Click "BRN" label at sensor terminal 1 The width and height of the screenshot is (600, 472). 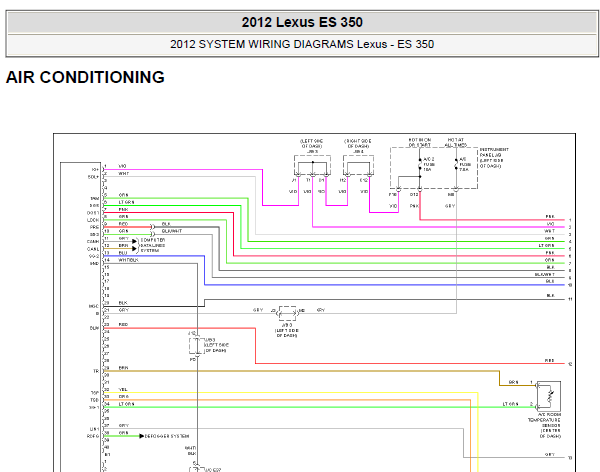[514, 382]
